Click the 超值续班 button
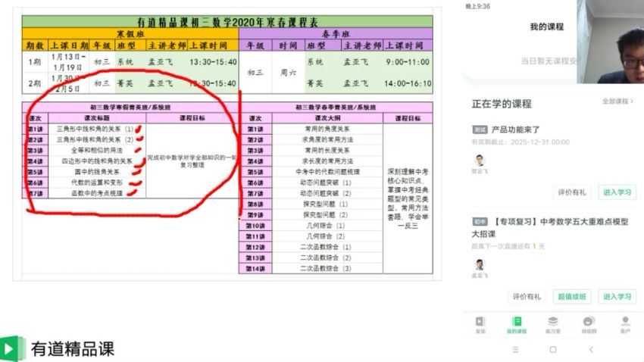The height and width of the screenshot is (362, 644). click(572, 296)
